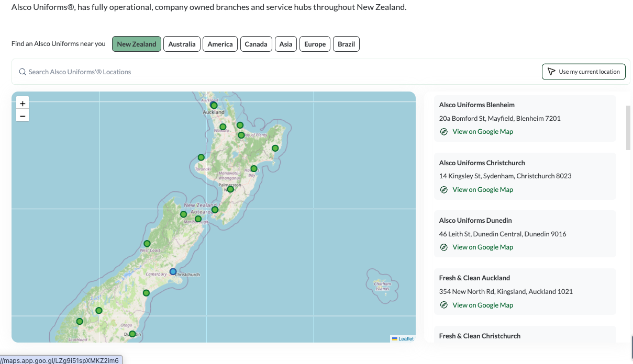Click compass icon in Dunedin card
Screen dimensions: 633x364
pyautogui.click(x=444, y=247)
